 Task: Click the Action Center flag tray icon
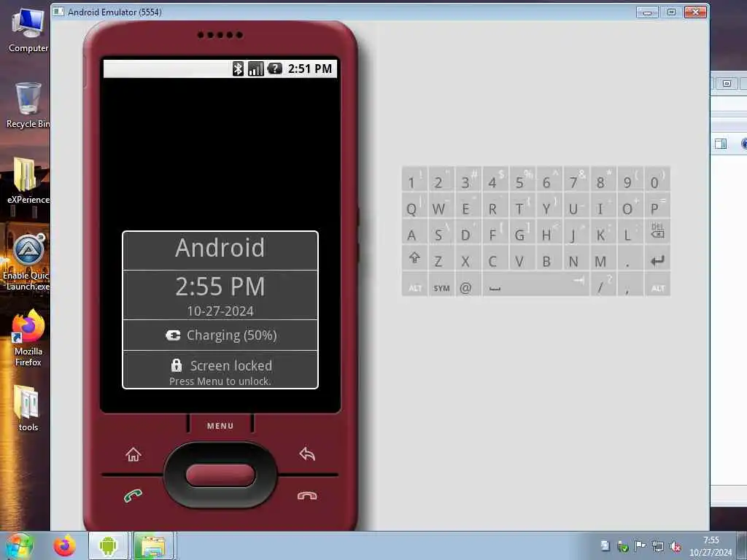[x=640, y=546]
